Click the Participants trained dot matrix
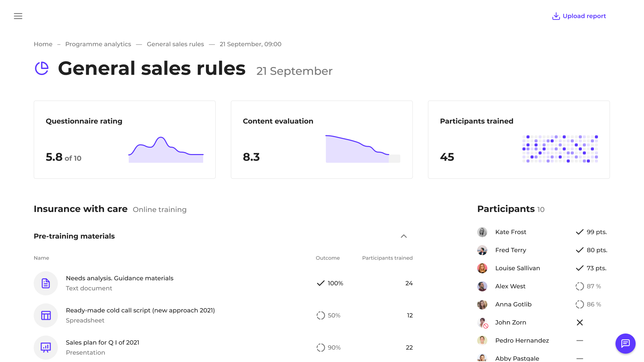The width and height of the screenshot is (644, 362). point(560,149)
